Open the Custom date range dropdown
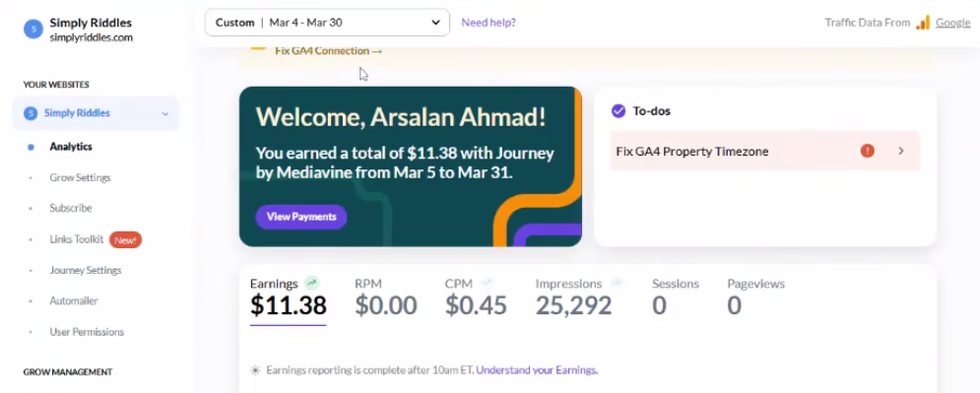The width and height of the screenshot is (980, 393). point(327,23)
